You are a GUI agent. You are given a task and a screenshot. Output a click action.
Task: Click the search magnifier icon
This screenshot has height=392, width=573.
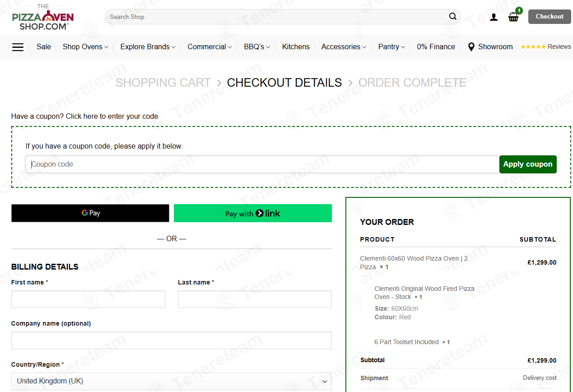pyautogui.click(x=453, y=17)
